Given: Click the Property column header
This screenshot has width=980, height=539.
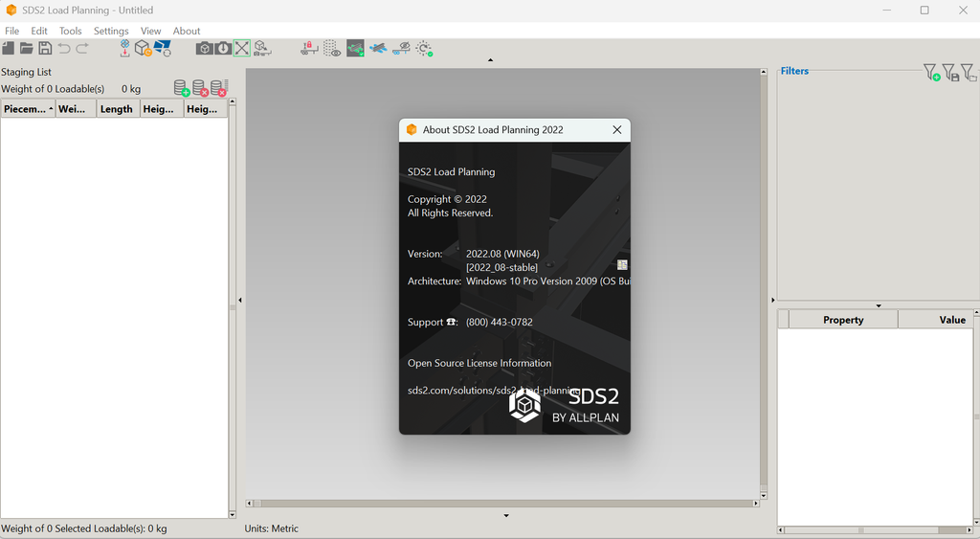Looking at the screenshot, I should (x=843, y=320).
